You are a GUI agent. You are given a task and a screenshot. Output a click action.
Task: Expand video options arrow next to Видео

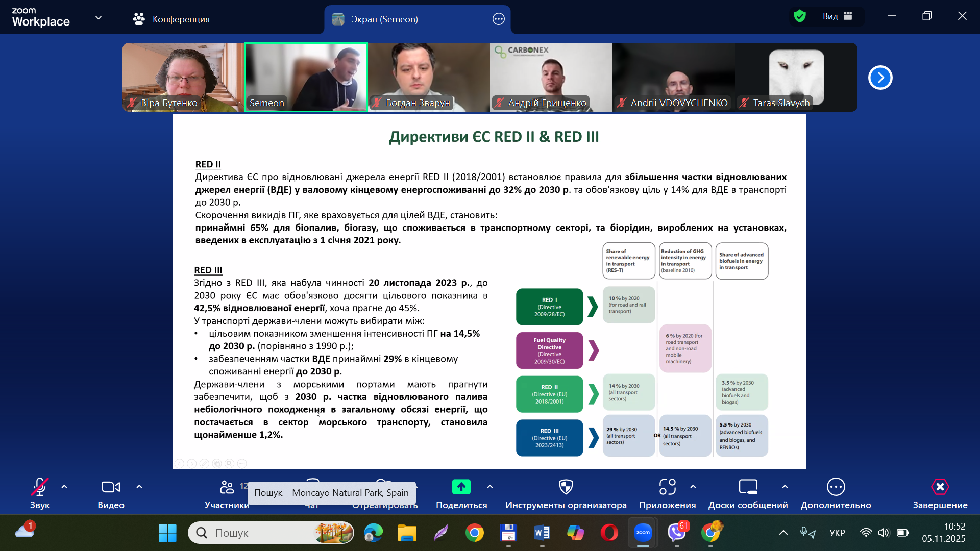pyautogui.click(x=139, y=487)
